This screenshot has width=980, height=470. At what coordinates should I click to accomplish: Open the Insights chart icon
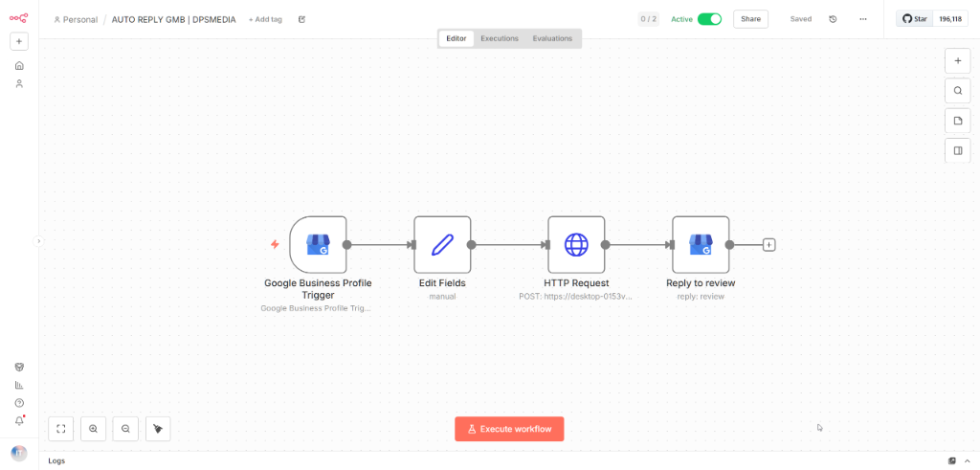click(19, 385)
